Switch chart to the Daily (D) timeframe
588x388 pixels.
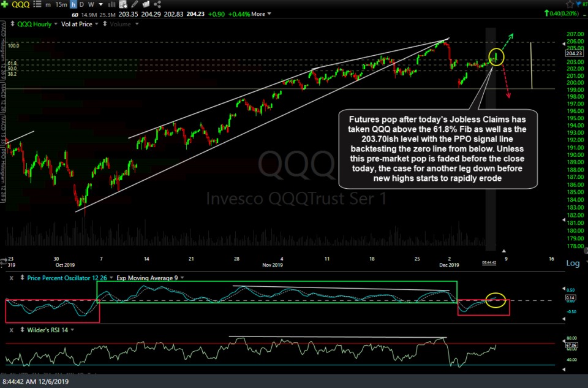[82, 4]
